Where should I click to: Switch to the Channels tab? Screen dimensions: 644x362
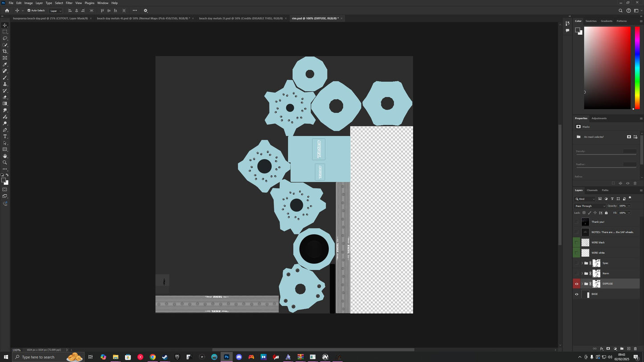592,190
